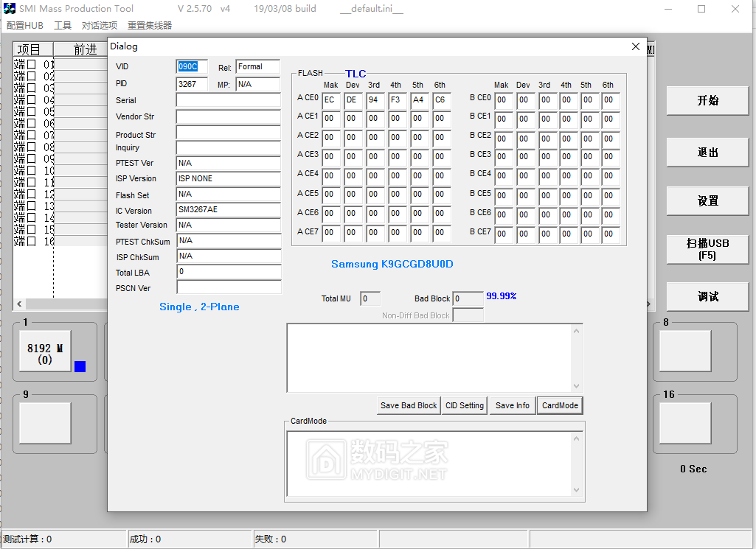The width and height of the screenshot is (756, 549).
Task: Click the 前进 column header
Action: tap(80, 49)
